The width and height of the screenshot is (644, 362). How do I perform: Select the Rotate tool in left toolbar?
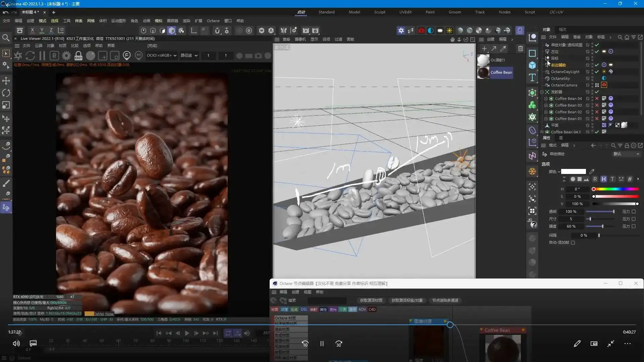pyautogui.click(x=6, y=93)
